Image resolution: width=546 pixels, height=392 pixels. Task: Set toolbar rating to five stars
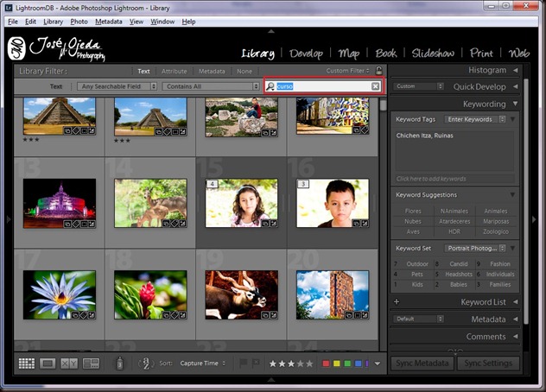point(309,364)
